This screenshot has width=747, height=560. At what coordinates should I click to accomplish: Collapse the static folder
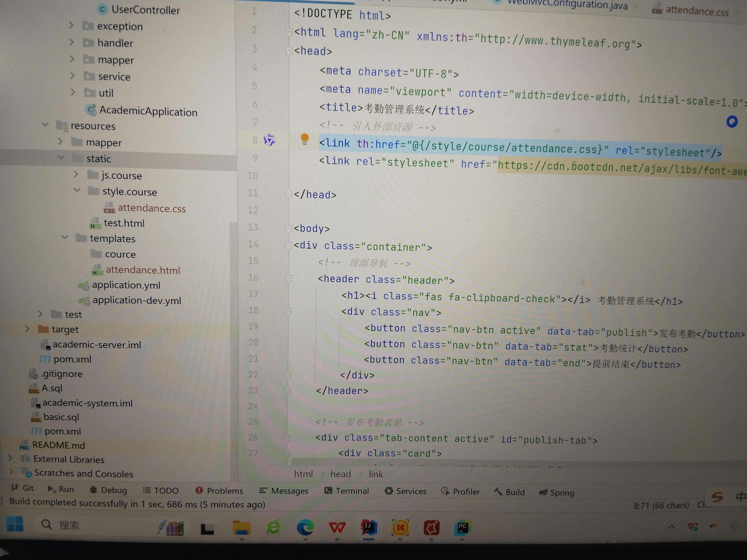61,158
